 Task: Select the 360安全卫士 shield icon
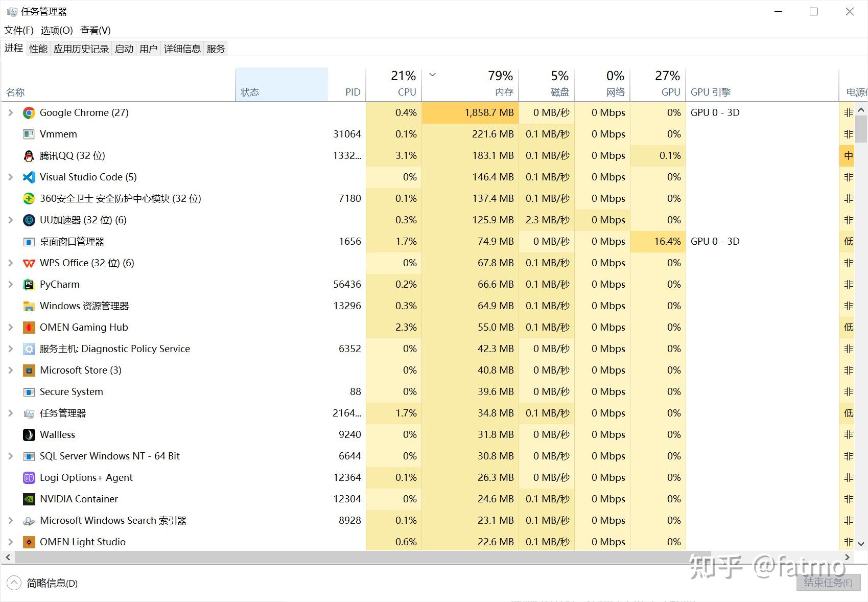pyautogui.click(x=29, y=198)
